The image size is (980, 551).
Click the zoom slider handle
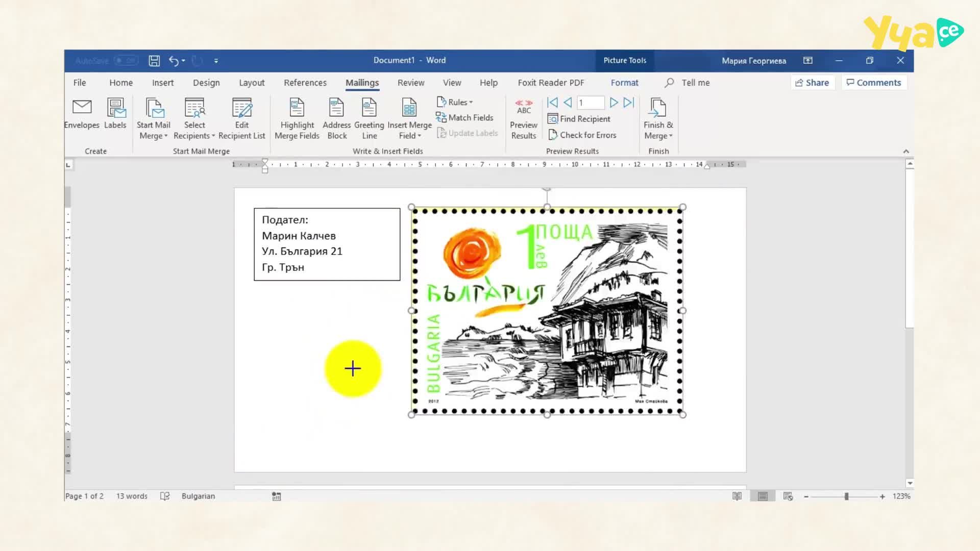(x=846, y=496)
